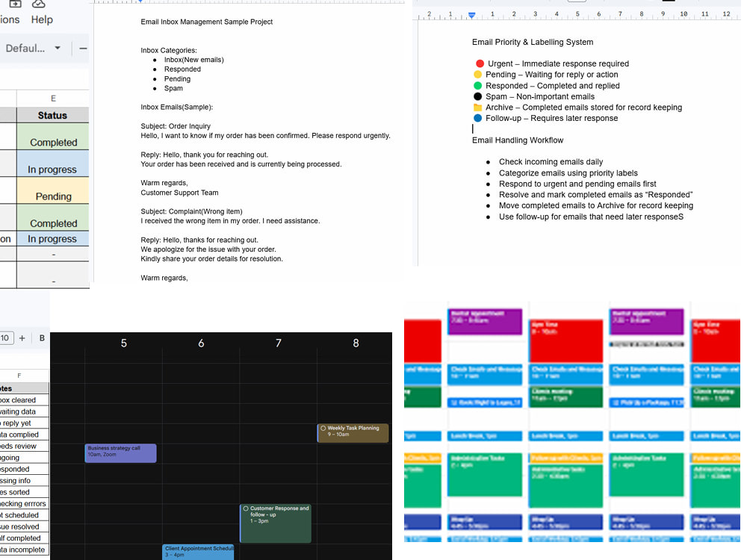The width and height of the screenshot is (747, 560).
Task: Select the 'ue resolved' notes cell
Action: click(24, 526)
